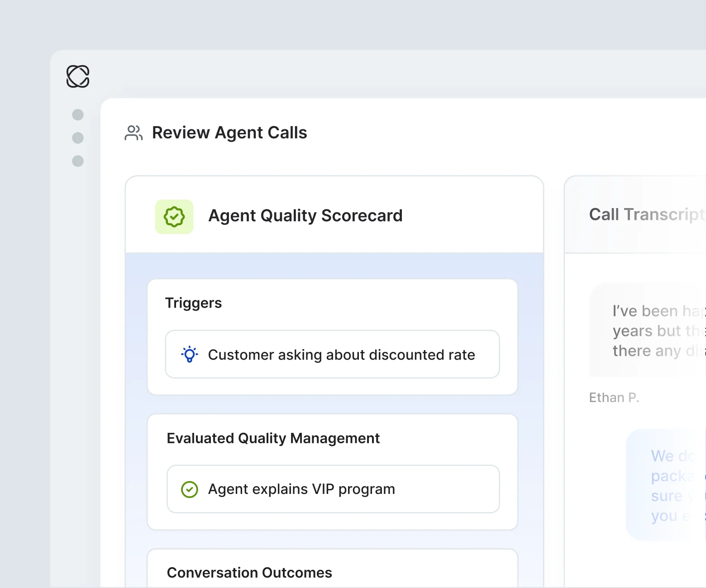Viewport: 706px width, 588px height.
Task: Click the Call Transcript panel title
Action: coord(647,214)
